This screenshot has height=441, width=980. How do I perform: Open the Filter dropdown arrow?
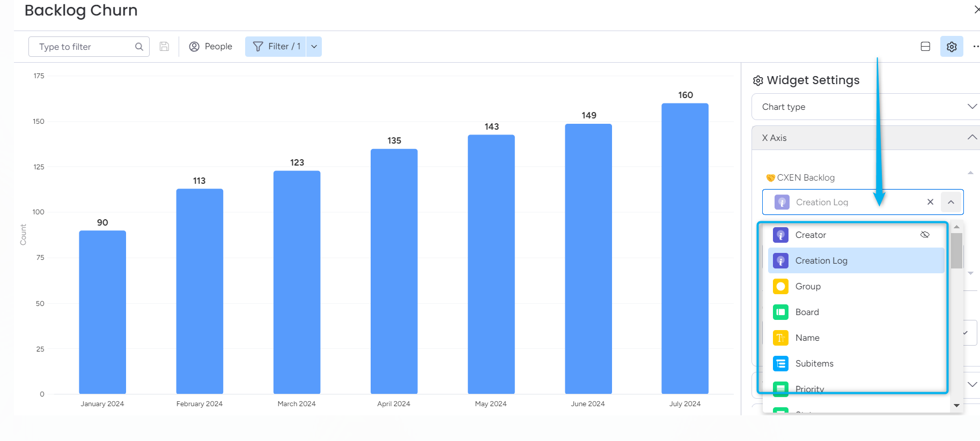pos(314,47)
